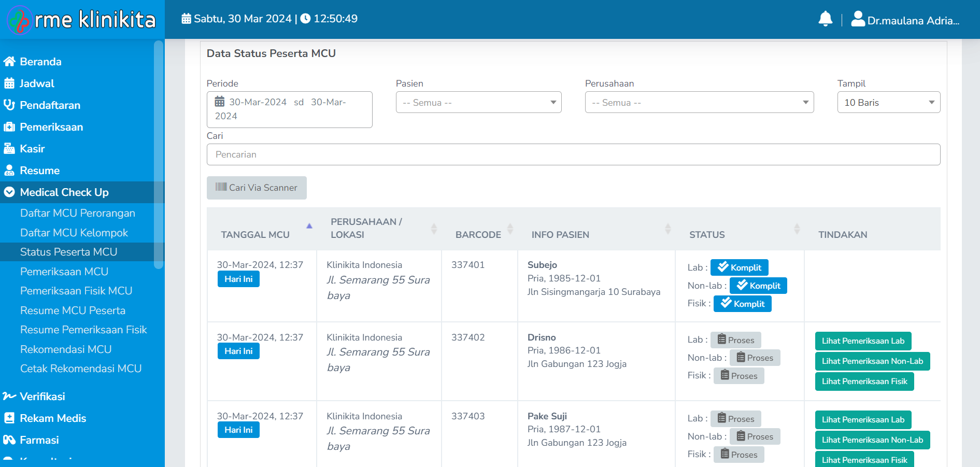The width and height of the screenshot is (980, 467).
Task: Open Daftar MCU Kelompok menu item
Action: (x=74, y=233)
